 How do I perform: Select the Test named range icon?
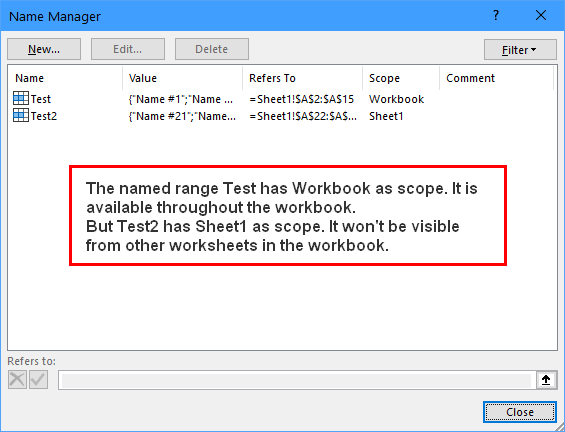point(21,98)
